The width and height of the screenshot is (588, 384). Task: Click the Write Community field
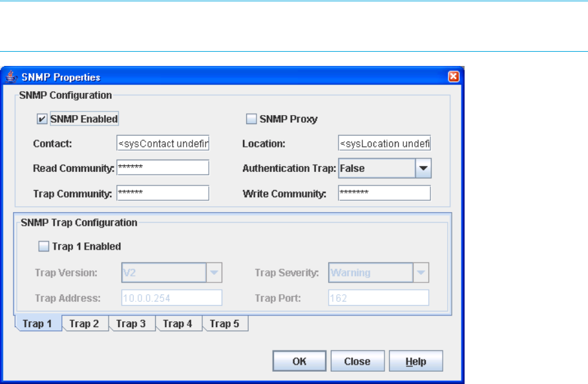tap(384, 193)
